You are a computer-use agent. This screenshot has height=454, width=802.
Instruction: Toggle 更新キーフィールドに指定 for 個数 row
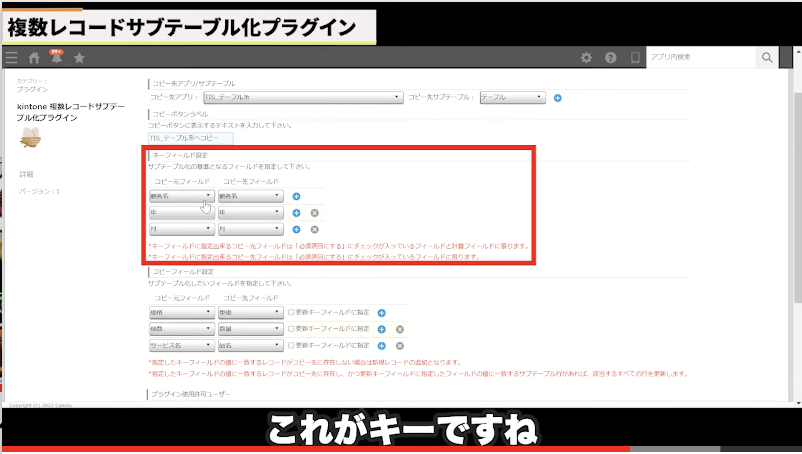[x=292, y=328]
